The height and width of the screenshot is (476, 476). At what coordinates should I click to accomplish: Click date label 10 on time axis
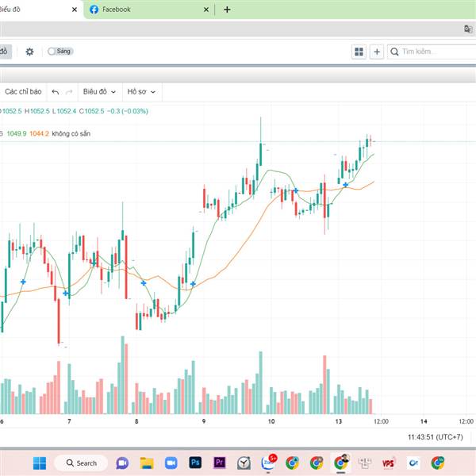pos(271,421)
